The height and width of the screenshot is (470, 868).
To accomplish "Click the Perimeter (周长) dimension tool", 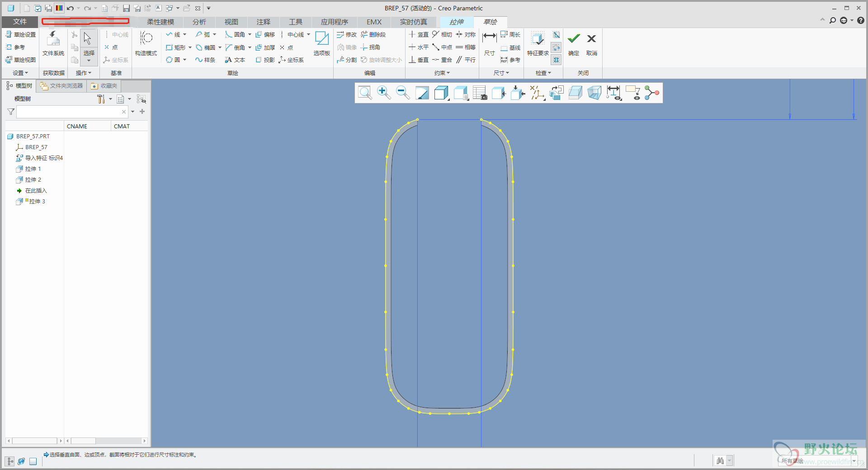I will click(x=511, y=34).
